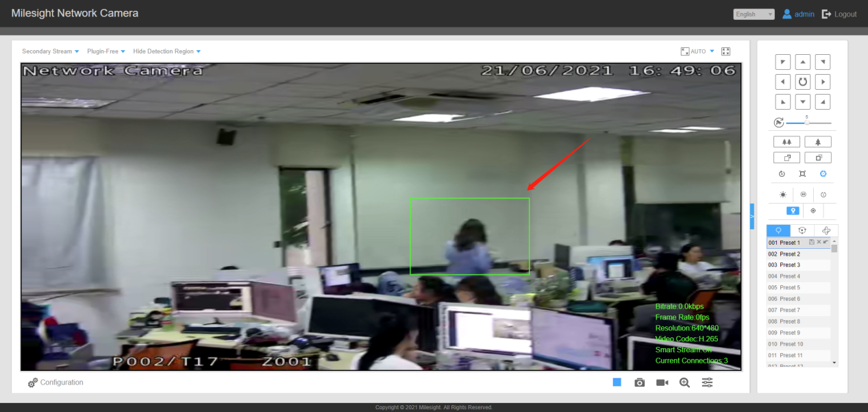868x412 pixels.
Task: Save Preset 1 with disk icon
Action: tap(812, 242)
